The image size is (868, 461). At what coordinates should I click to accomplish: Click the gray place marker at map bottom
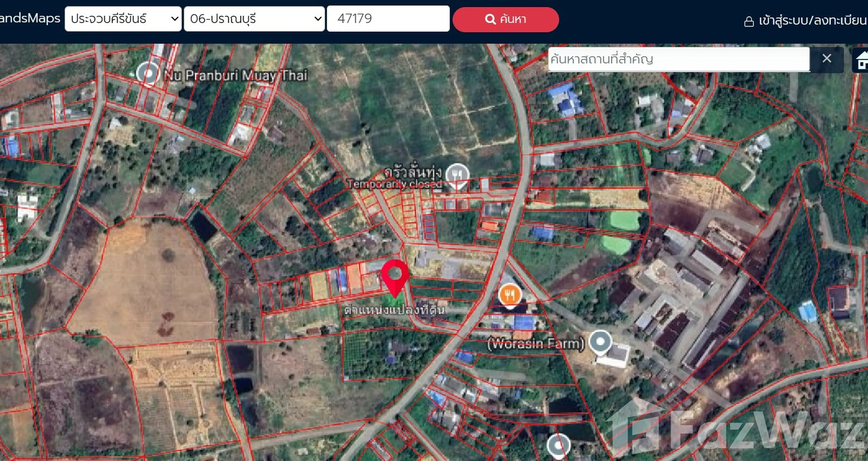click(558, 445)
